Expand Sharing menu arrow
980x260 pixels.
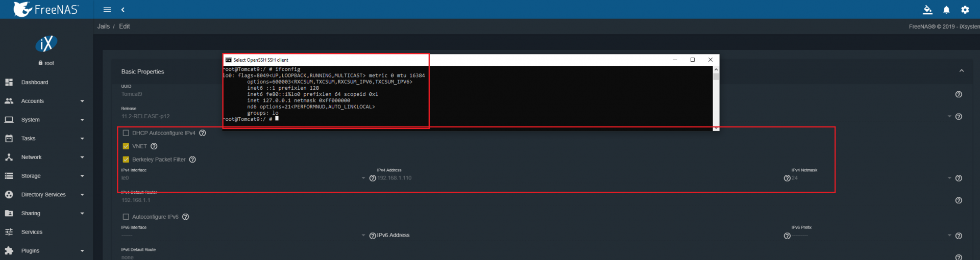(x=82, y=213)
